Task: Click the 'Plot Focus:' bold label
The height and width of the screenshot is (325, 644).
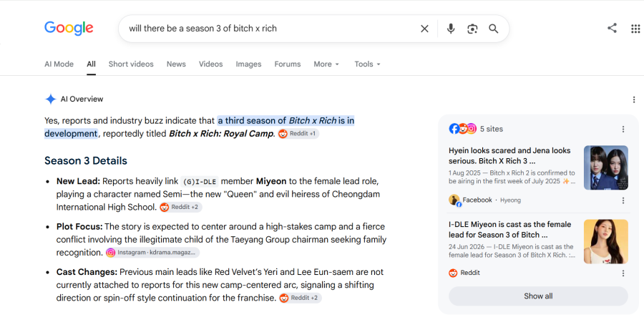Action: pos(79,226)
